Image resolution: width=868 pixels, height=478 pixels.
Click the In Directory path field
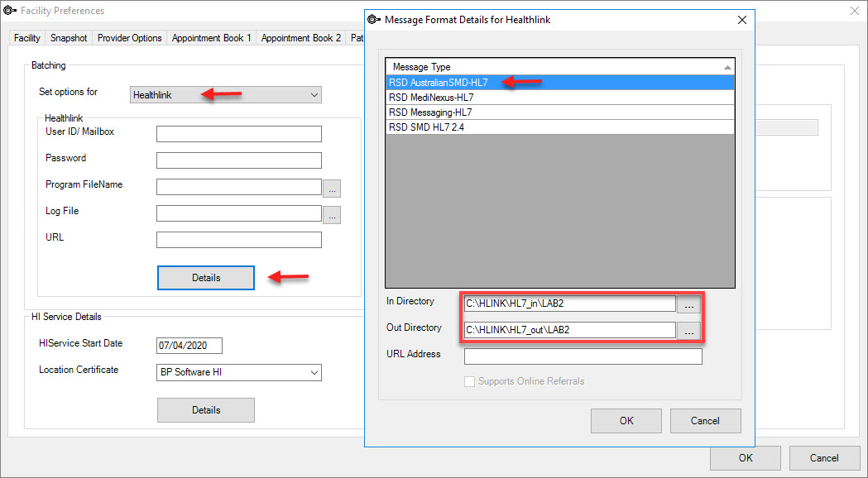pos(569,304)
